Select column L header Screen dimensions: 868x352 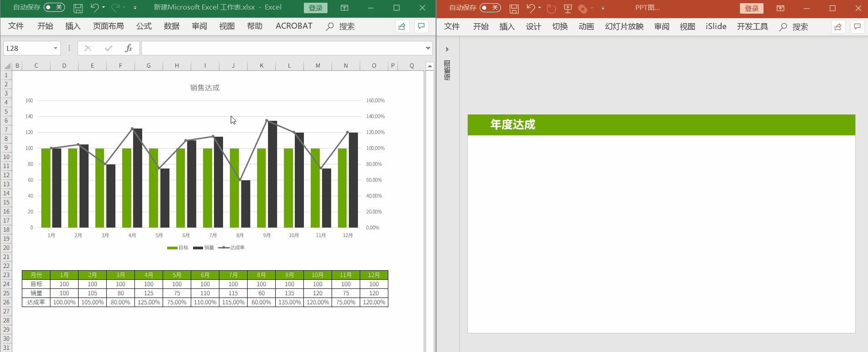click(x=289, y=66)
